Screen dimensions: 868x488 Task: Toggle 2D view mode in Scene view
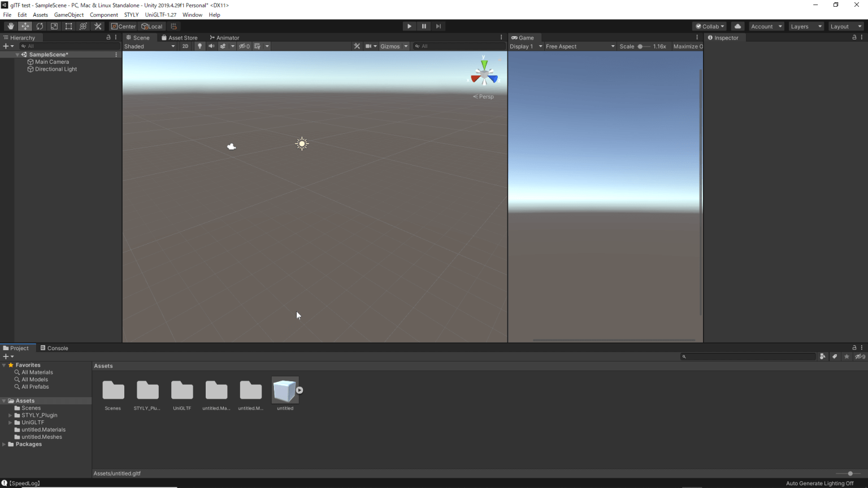[x=185, y=46]
